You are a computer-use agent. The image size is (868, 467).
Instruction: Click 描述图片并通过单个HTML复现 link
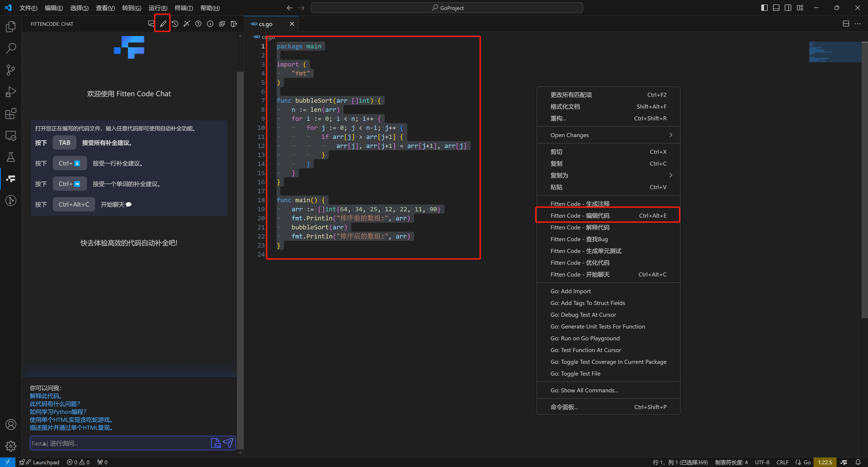tap(72, 427)
